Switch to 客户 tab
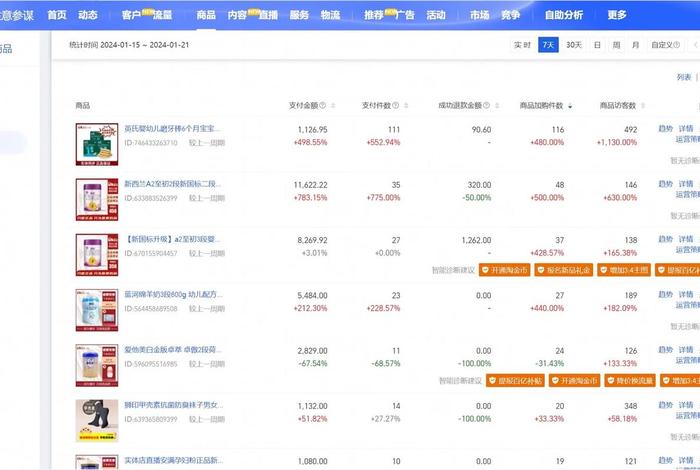Image resolution: width=700 pixels, height=470 pixels. [x=131, y=15]
